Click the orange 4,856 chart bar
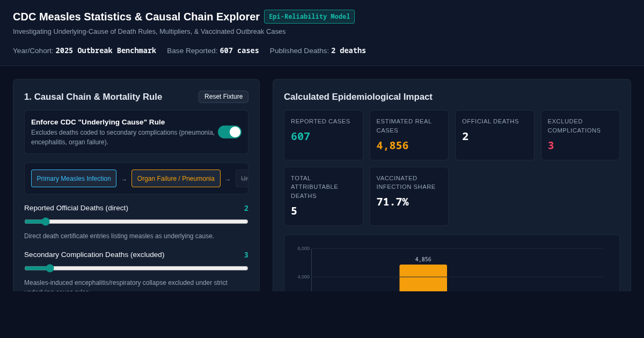The image size is (644, 338). tap(423, 278)
